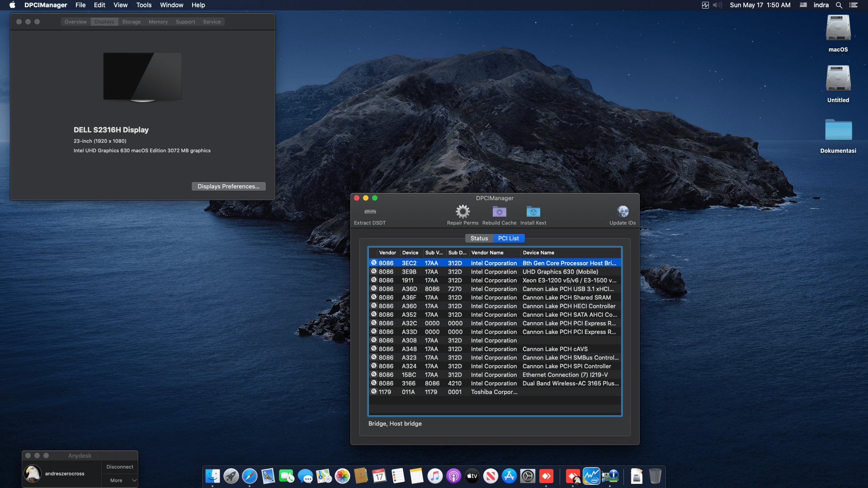This screenshot has height=488, width=868.
Task: Open the Help menu
Action: pos(198,5)
